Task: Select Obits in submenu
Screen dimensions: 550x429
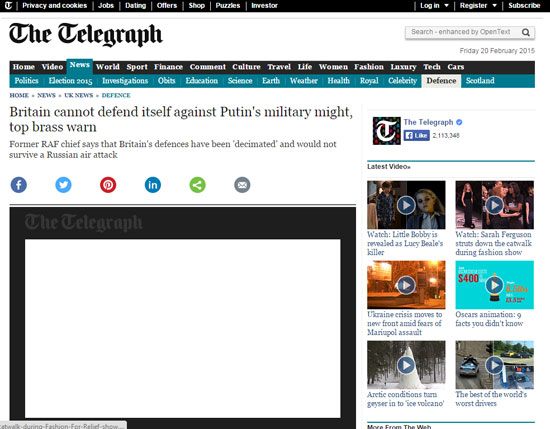Action: [x=166, y=81]
